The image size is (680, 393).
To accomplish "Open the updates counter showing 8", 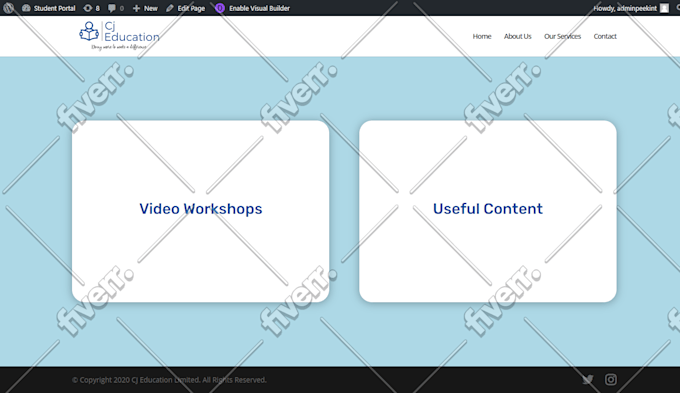I will (x=92, y=8).
